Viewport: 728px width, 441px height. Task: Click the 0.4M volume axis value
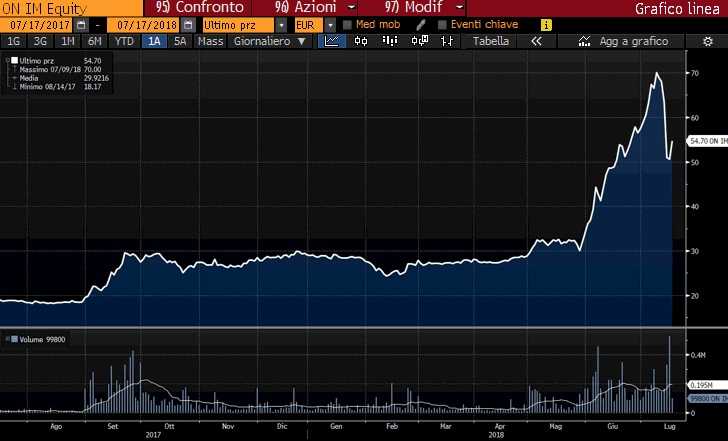point(698,355)
